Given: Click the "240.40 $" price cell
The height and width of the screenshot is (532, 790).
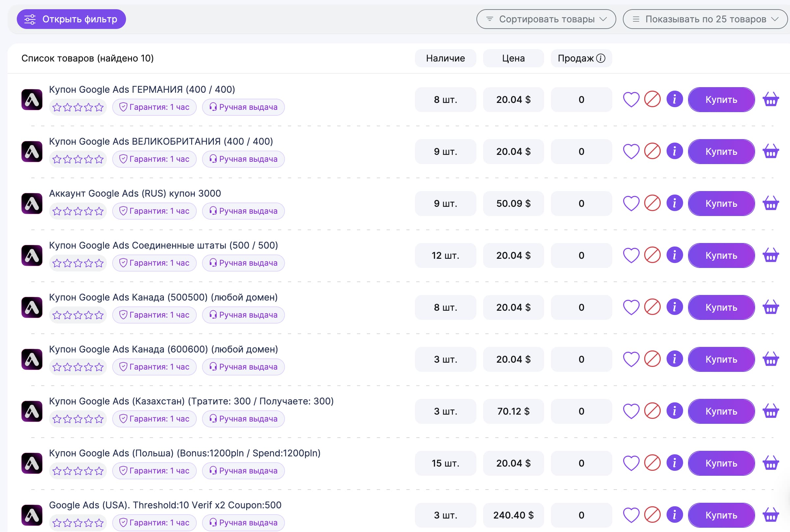Looking at the screenshot, I should (x=513, y=515).
